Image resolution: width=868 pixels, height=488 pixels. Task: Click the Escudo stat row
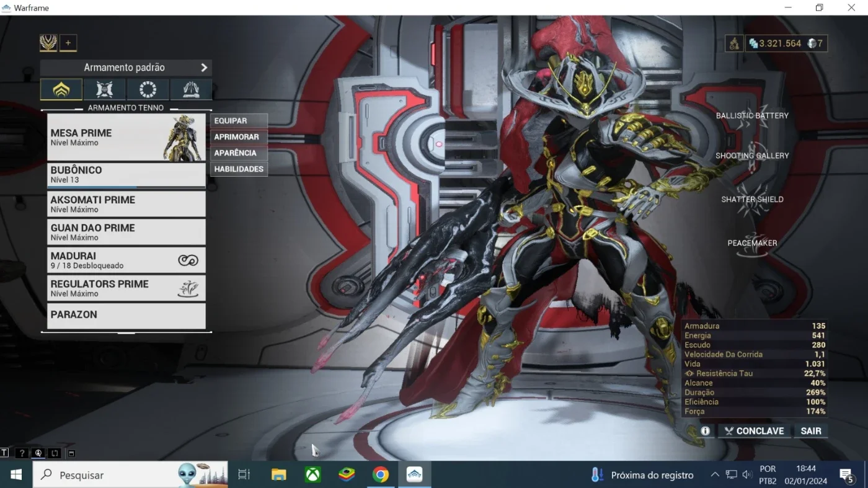tap(755, 345)
